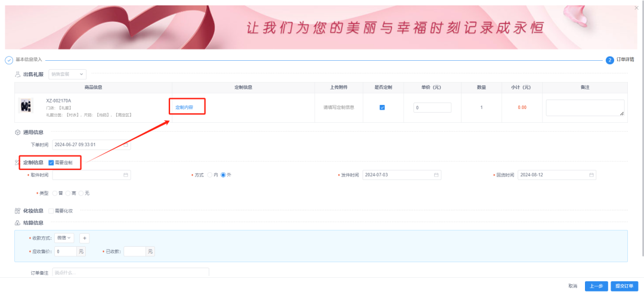Click the 下单时间 date field

[92, 145]
